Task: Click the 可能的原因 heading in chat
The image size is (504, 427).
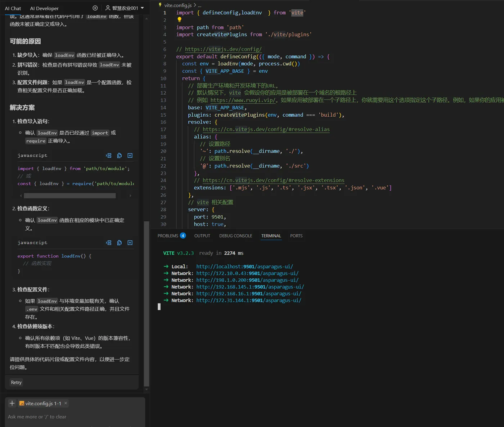Action: (x=25, y=41)
